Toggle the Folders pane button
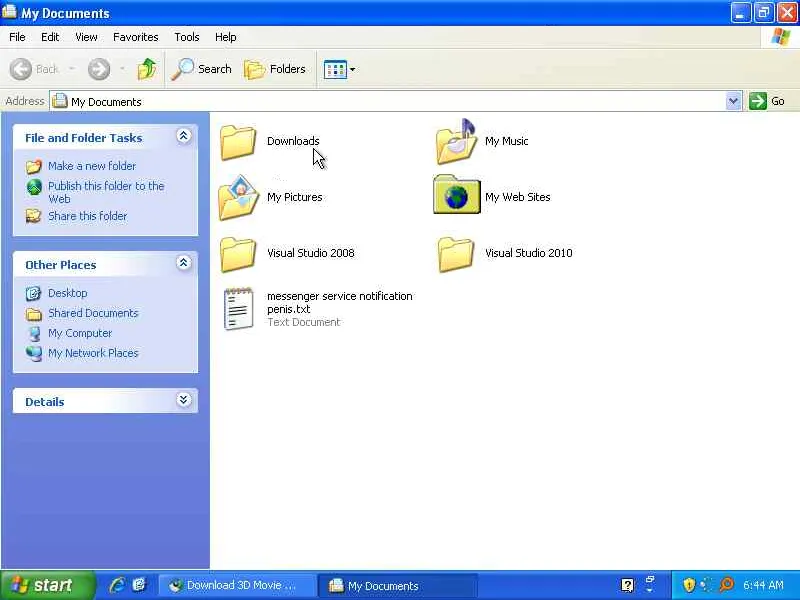This screenshot has width=800, height=600. click(275, 69)
